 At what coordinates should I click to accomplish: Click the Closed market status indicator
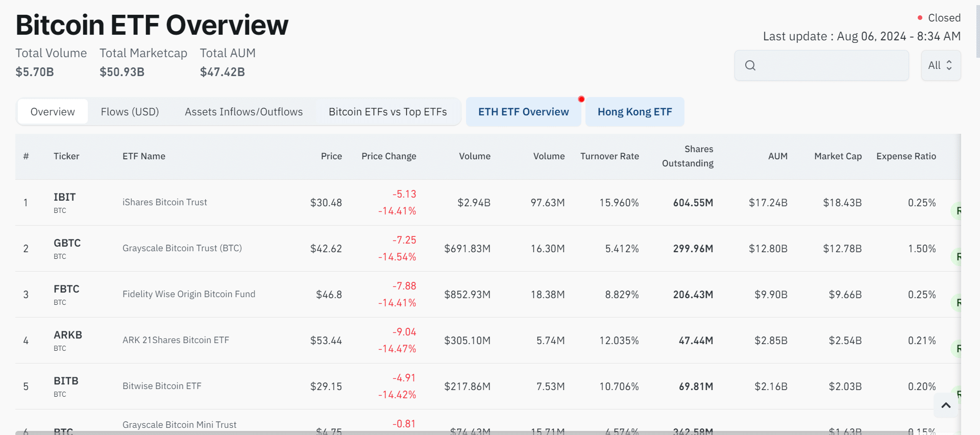tap(939, 18)
